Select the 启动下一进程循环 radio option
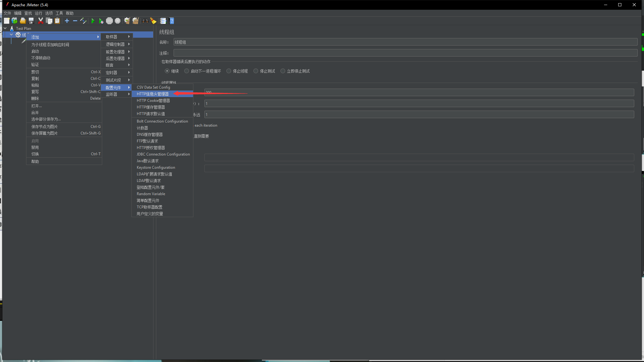 [x=187, y=71]
